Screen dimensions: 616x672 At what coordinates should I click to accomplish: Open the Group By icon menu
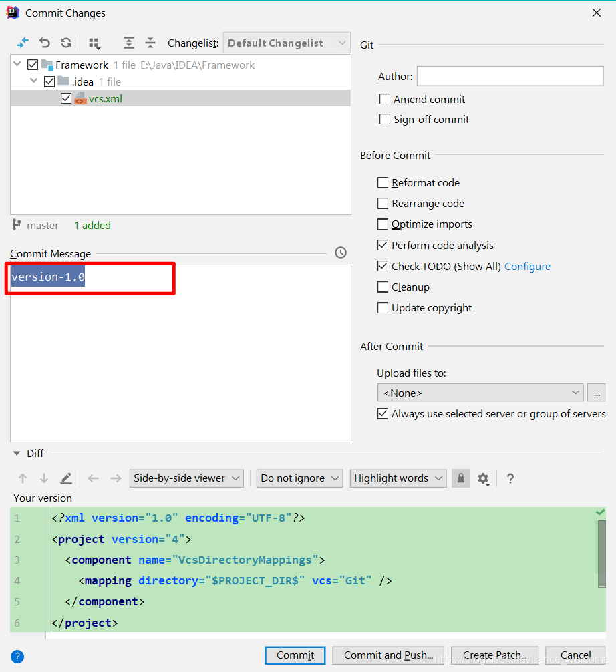click(94, 43)
